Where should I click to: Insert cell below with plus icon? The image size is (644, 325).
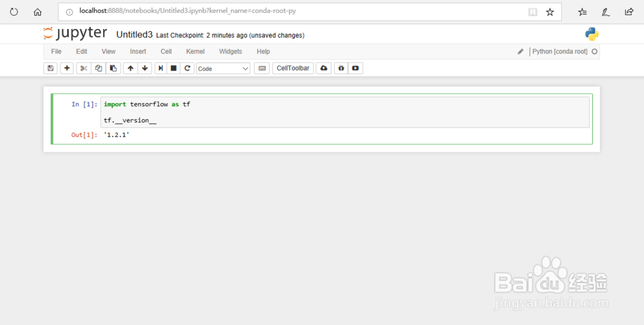pyautogui.click(x=67, y=68)
